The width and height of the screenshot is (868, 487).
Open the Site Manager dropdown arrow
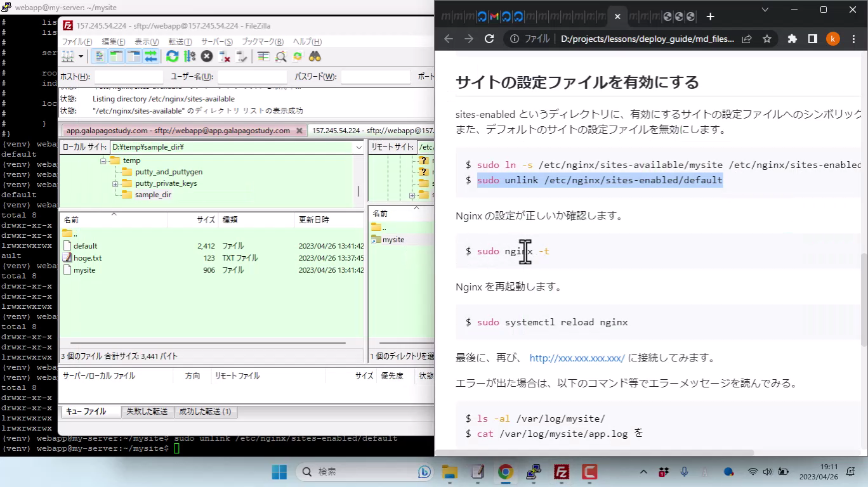[x=81, y=56]
